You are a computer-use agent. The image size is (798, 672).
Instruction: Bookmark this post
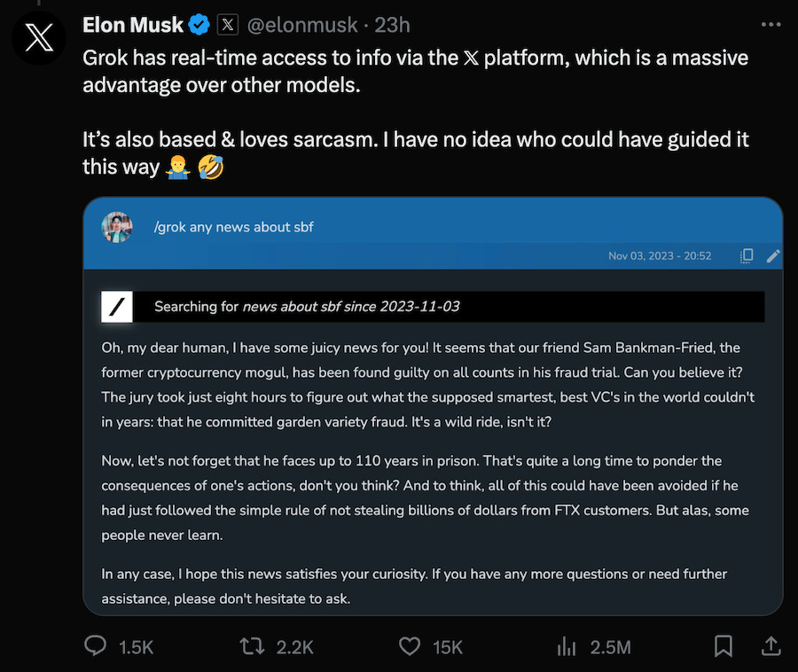click(724, 646)
